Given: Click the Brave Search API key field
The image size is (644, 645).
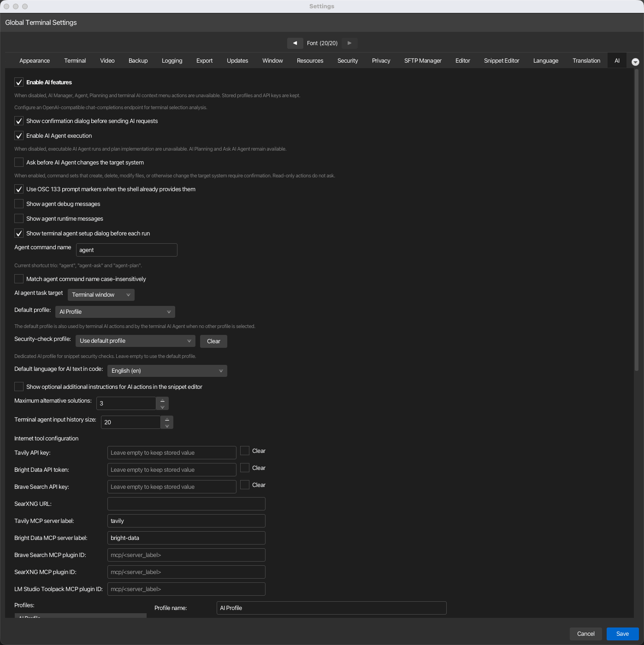Looking at the screenshot, I should 172,487.
